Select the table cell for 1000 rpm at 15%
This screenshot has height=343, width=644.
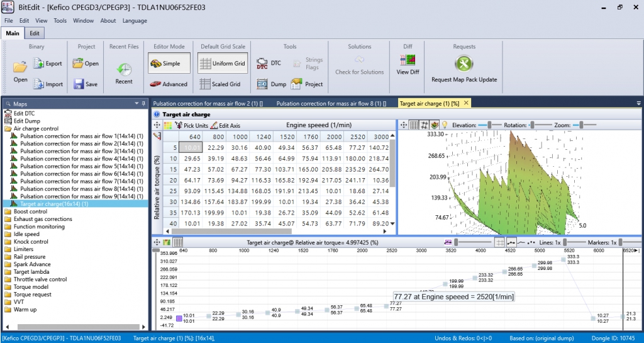239,169
